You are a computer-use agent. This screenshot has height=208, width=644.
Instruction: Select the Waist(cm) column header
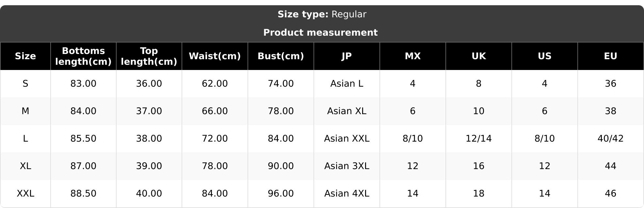215,56
